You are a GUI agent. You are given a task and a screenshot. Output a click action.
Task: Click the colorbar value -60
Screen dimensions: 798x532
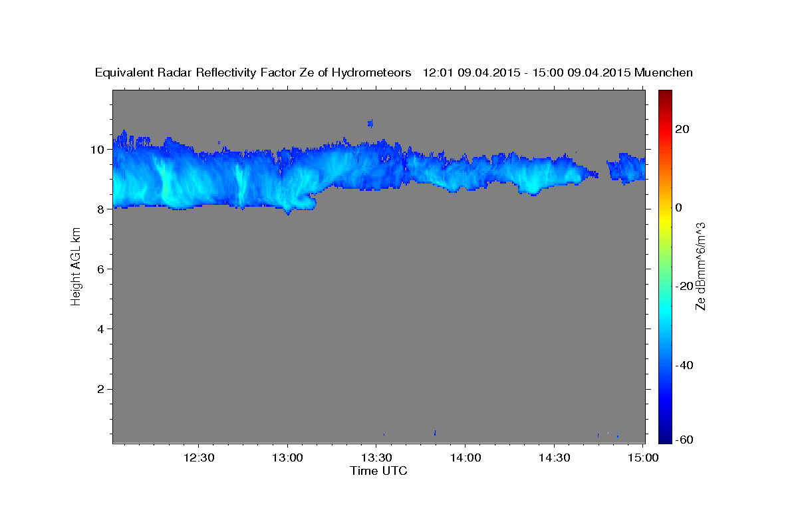[x=685, y=440]
